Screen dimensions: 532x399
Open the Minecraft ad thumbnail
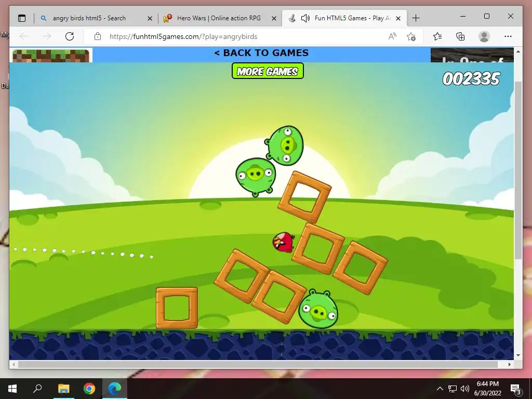pos(51,56)
